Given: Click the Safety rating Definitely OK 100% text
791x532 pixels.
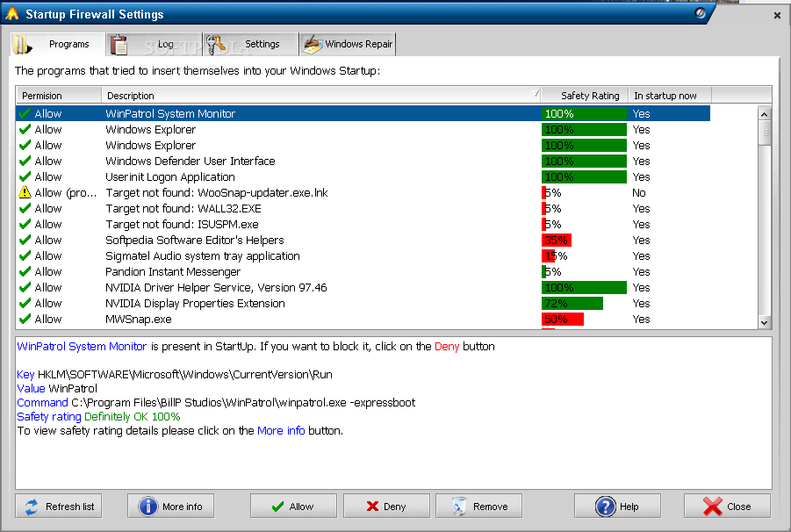Looking at the screenshot, I should [98, 416].
